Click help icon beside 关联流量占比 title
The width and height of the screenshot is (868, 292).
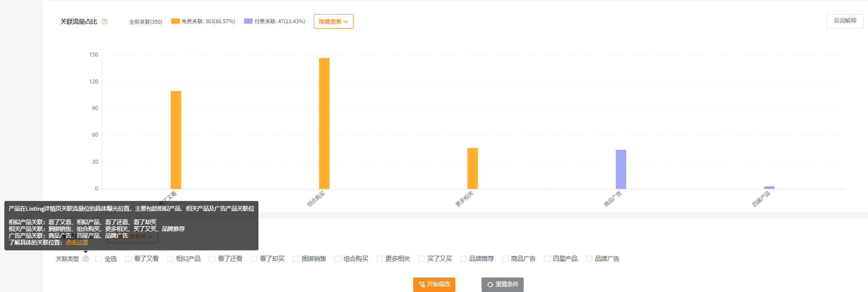(x=104, y=21)
